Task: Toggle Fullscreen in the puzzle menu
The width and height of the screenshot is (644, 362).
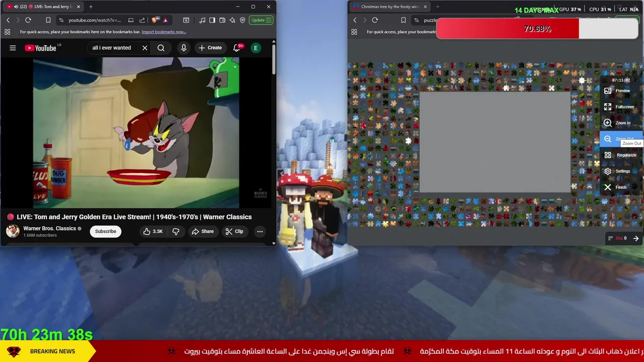Action: (x=621, y=107)
